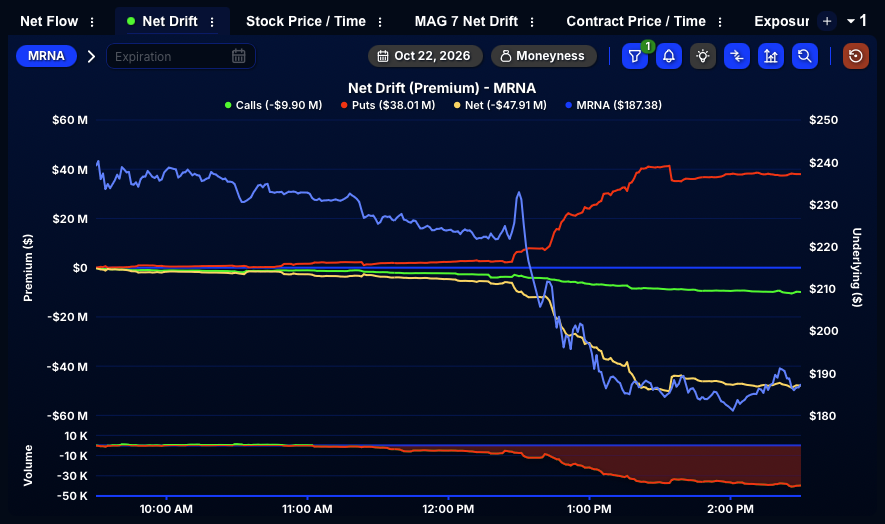Click the red reset/refresh icon
The width and height of the screenshot is (885, 524).
(x=856, y=56)
